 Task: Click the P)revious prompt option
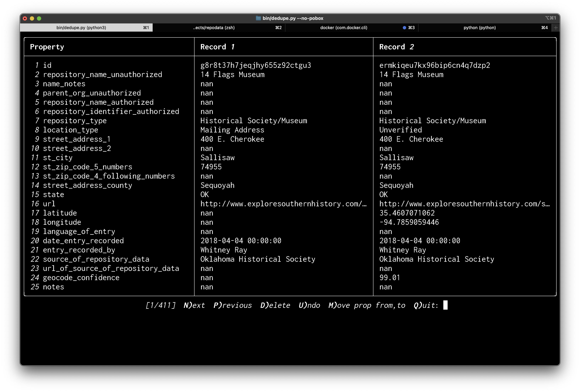point(233,305)
